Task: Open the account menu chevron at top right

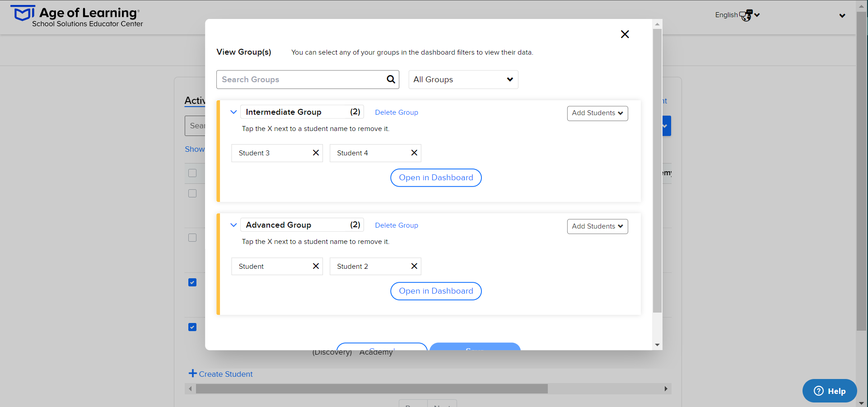Action: pyautogui.click(x=842, y=16)
